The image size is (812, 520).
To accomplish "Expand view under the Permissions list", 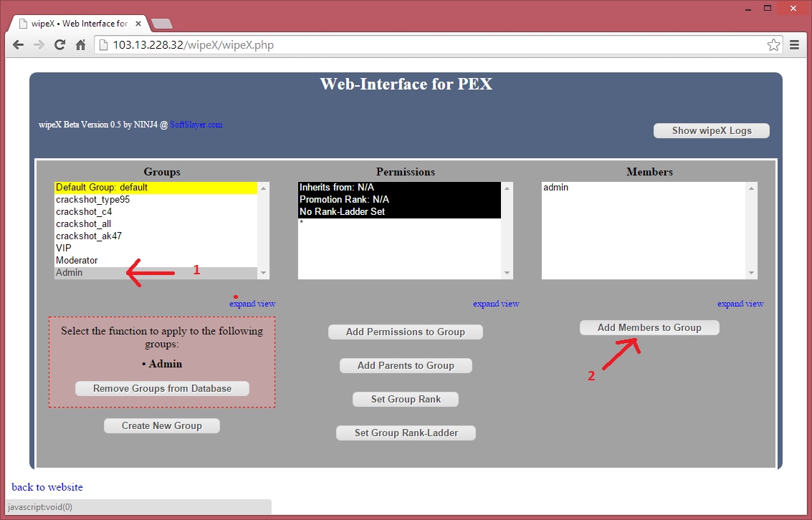I will pos(496,304).
